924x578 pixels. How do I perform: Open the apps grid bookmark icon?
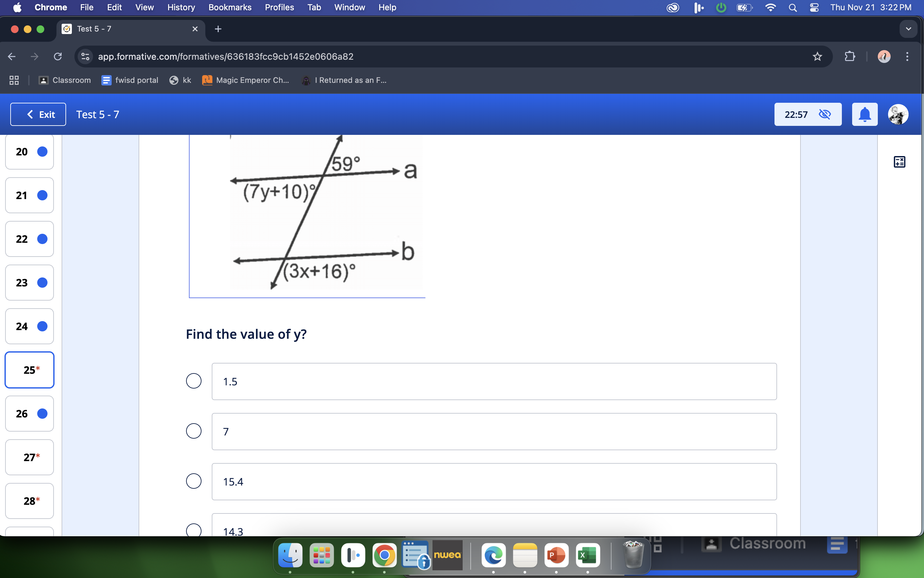[14, 80]
